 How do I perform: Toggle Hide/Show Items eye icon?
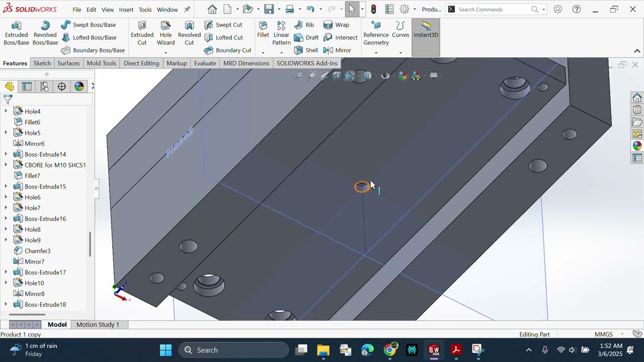point(385,75)
